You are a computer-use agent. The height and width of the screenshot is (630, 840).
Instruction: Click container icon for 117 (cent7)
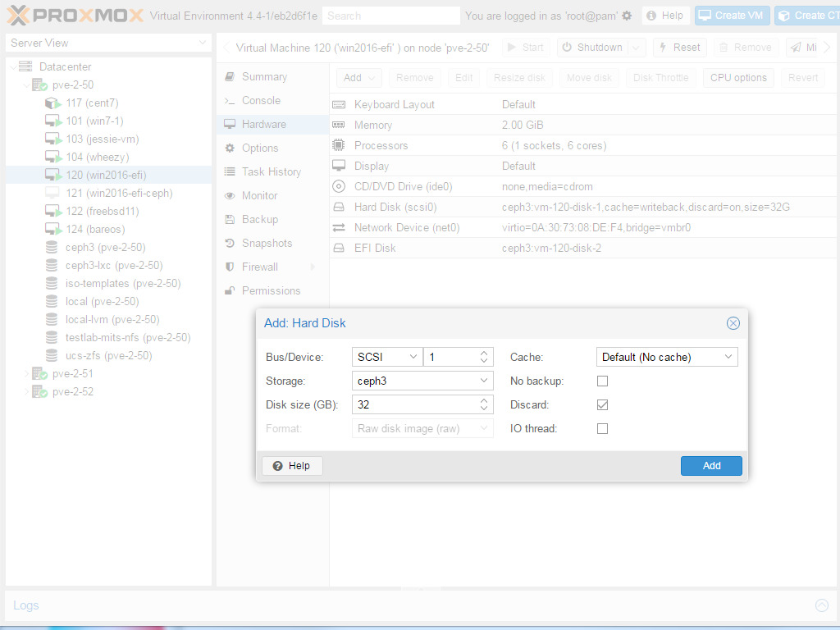[52, 103]
